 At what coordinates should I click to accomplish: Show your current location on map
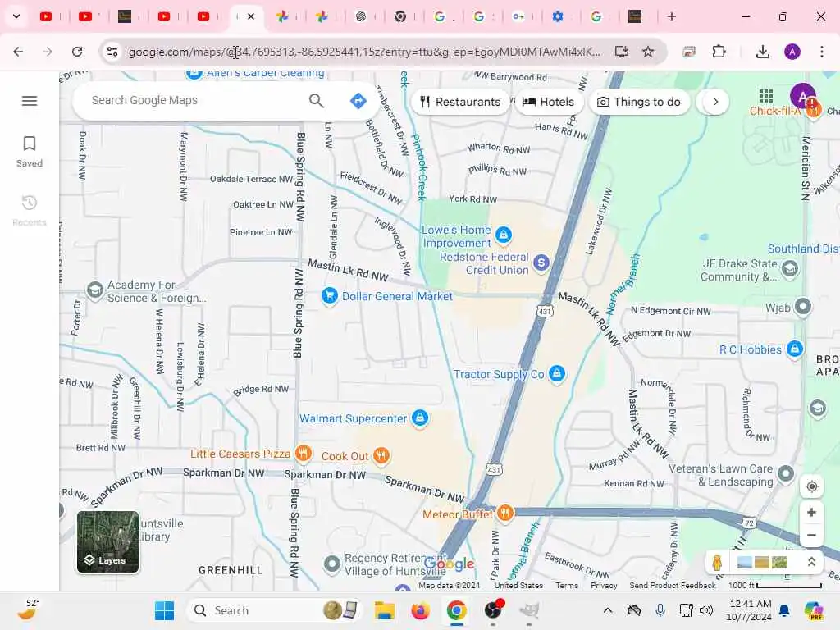[811, 486]
